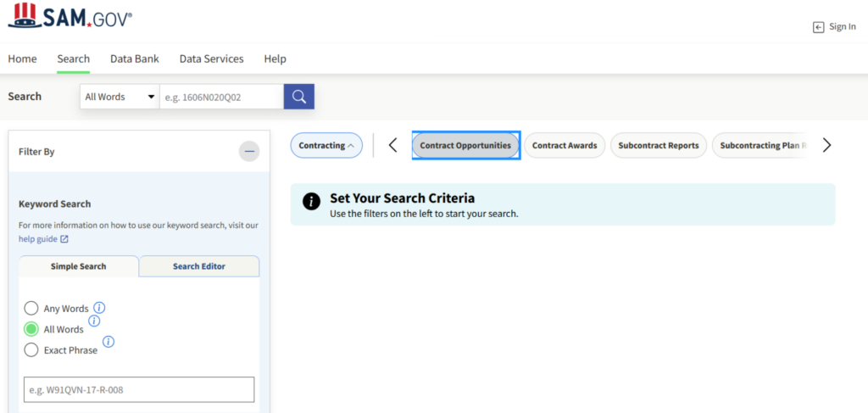Click info icon next to All Words
Screen dimensions: 868x413
click(95, 321)
